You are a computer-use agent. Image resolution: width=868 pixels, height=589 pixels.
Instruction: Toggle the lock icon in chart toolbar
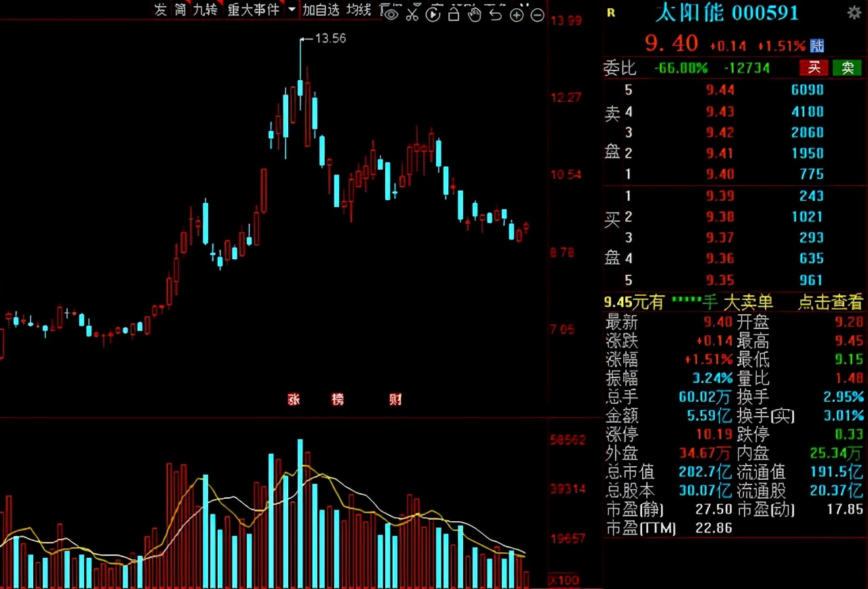pos(454,14)
